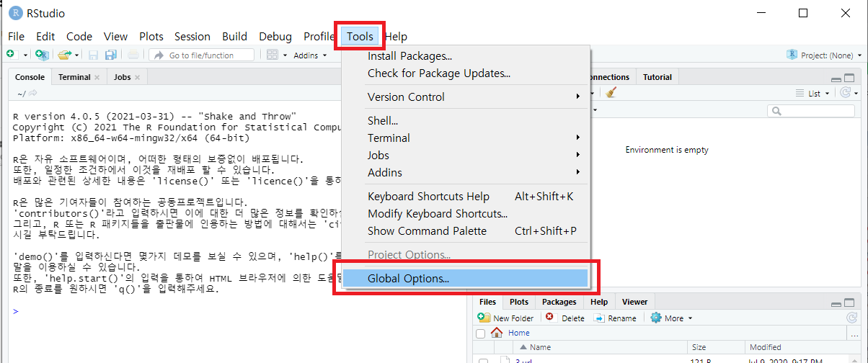The image size is (868, 363).
Task: Click the Create a project icon
Action: click(x=42, y=55)
